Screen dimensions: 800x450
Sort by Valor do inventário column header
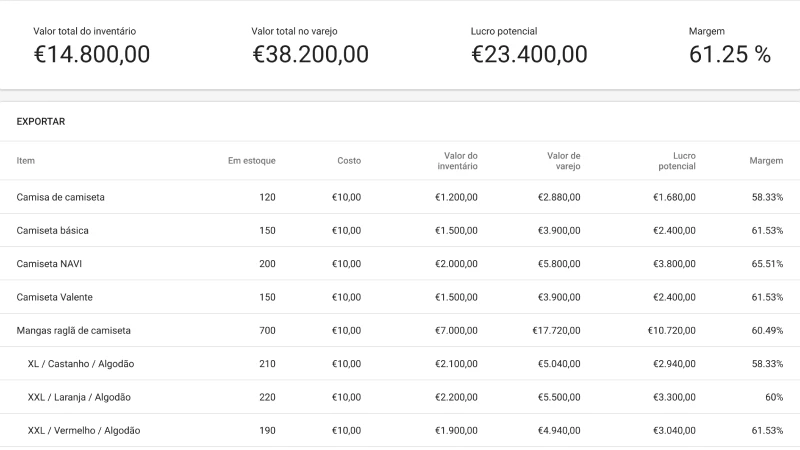tap(458, 161)
